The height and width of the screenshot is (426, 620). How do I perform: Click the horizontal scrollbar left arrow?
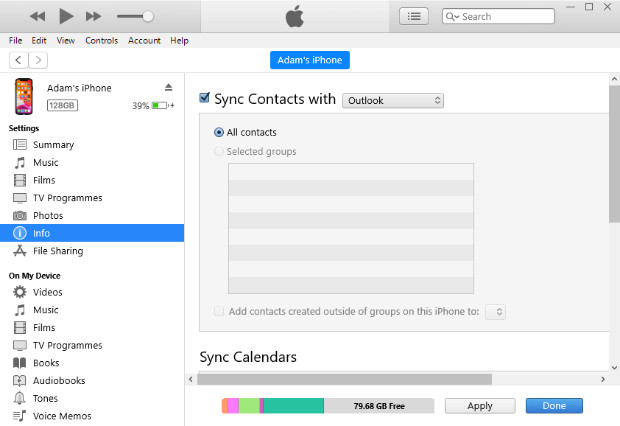(191, 379)
